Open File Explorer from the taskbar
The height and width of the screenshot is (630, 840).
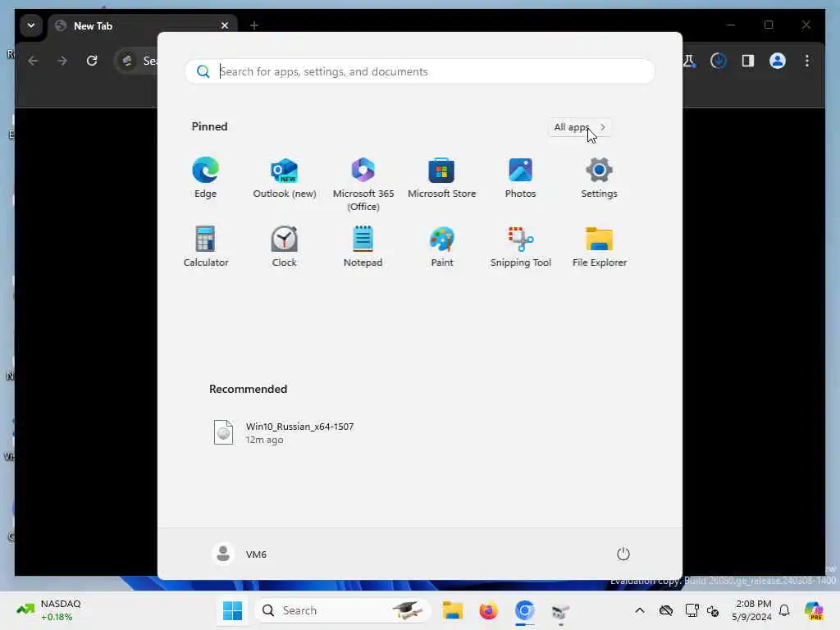point(452,610)
